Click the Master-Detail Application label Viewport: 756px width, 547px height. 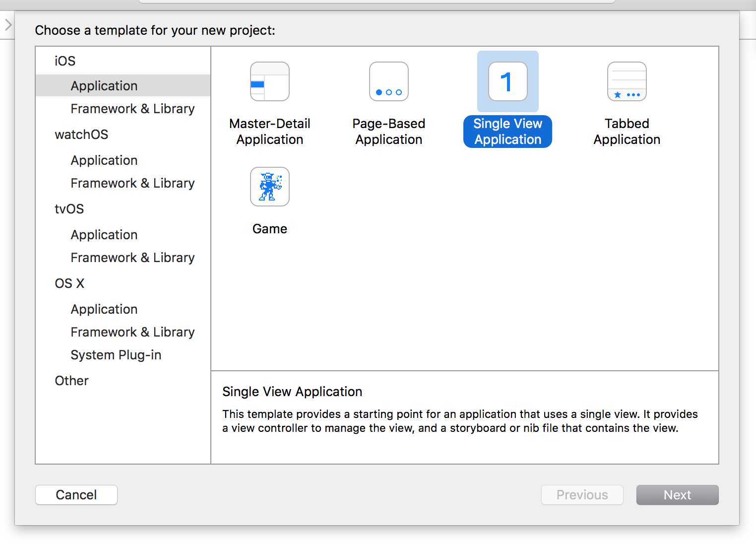pos(270,132)
